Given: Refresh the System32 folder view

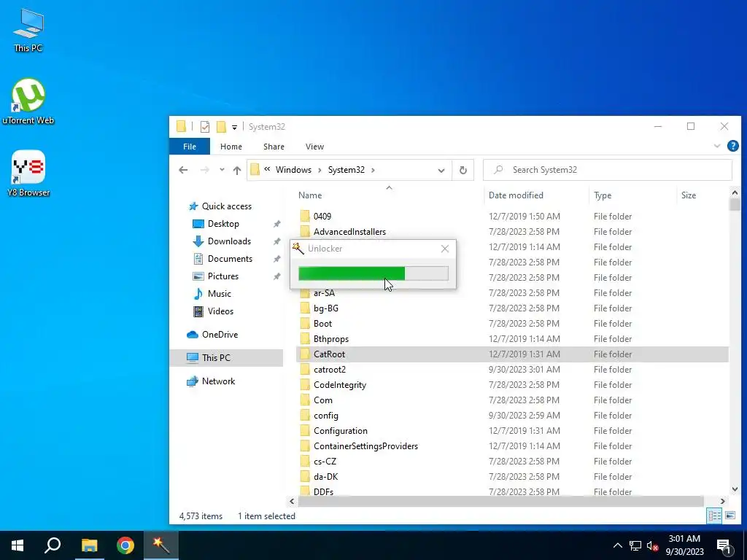Looking at the screenshot, I should click(x=463, y=171).
